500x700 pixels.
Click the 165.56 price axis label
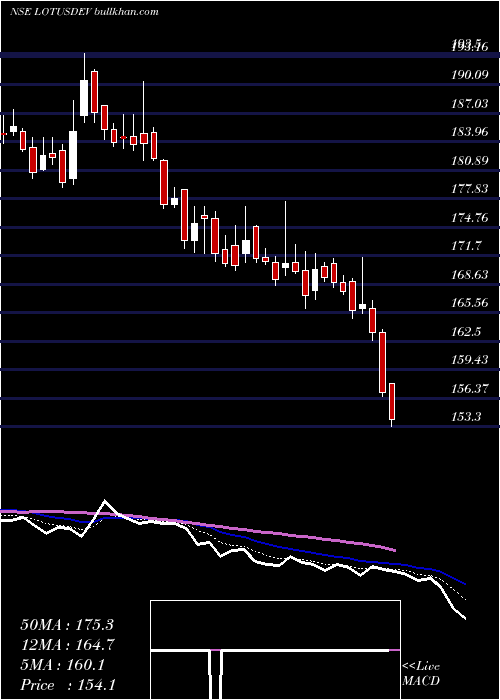click(469, 303)
